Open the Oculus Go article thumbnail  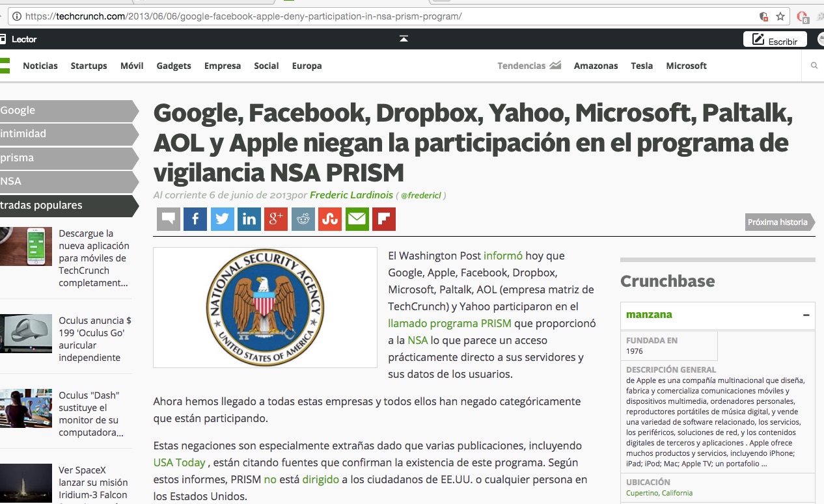(x=26, y=334)
